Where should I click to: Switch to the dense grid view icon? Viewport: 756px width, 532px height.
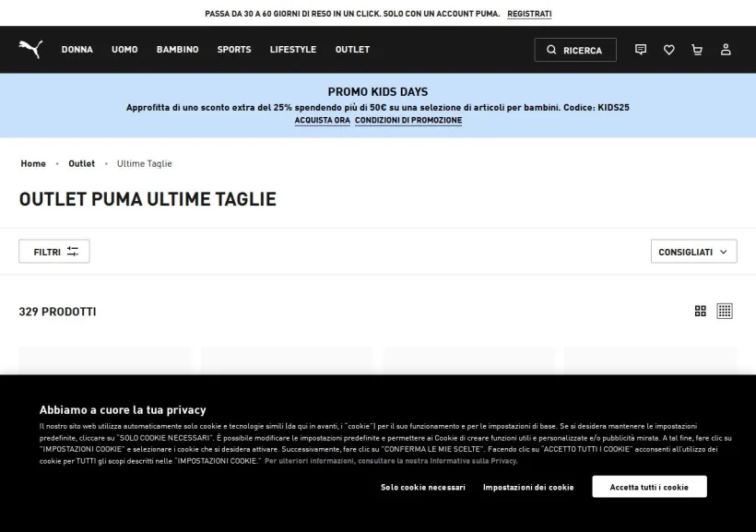pyautogui.click(x=724, y=311)
